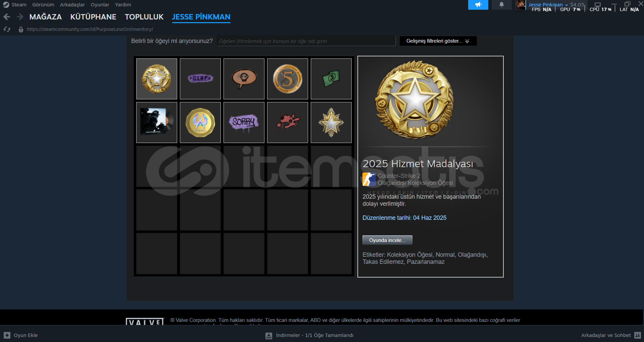Click the $4.05 wallet balance

(577, 4)
